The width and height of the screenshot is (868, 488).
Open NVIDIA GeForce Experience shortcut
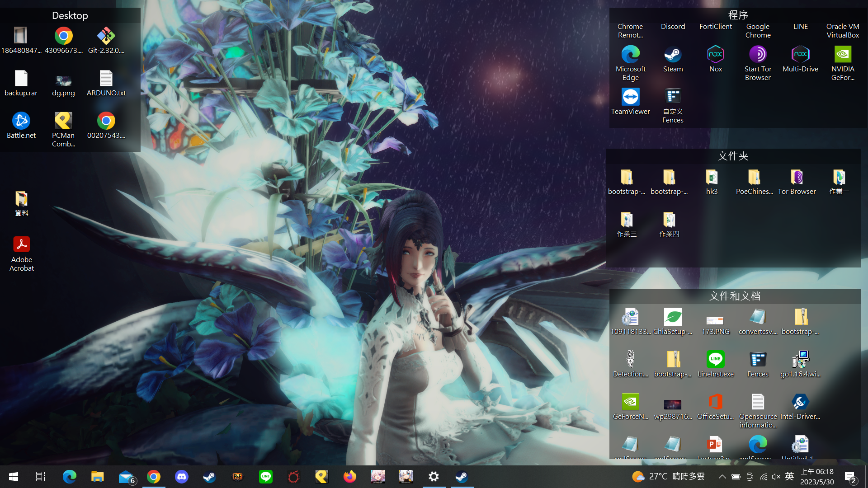pyautogui.click(x=843, y=64)
